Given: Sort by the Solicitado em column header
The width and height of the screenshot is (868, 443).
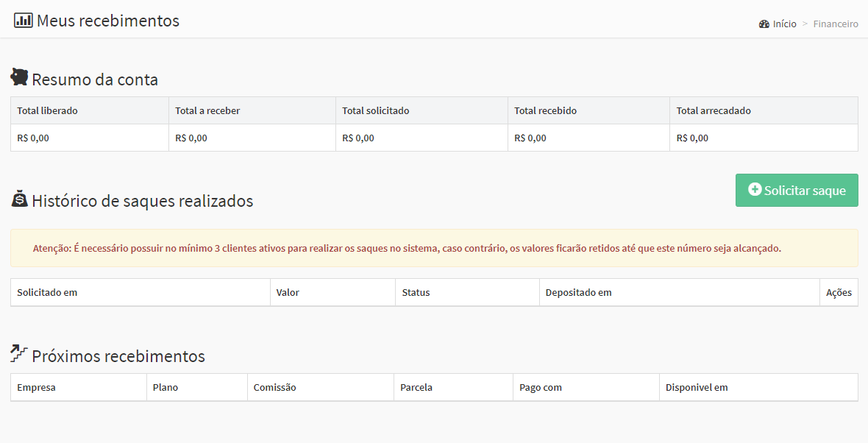Looking at the screenshot, I should [x=47, y=293].
